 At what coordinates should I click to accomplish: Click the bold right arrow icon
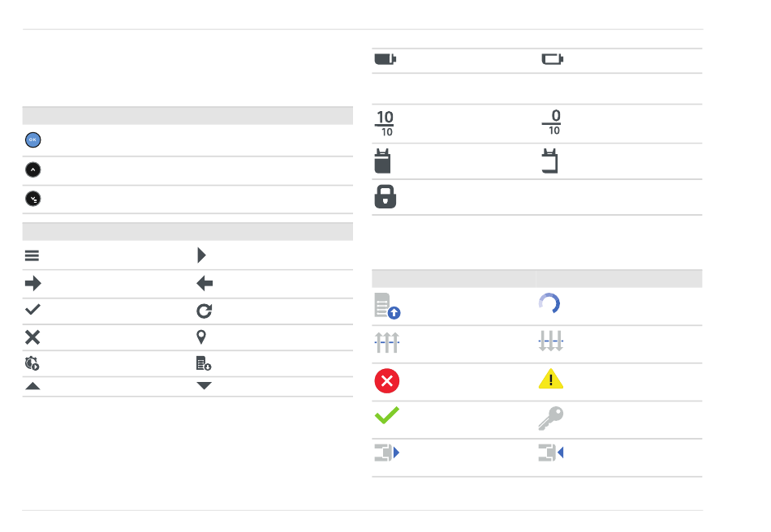tap(33, 284)
